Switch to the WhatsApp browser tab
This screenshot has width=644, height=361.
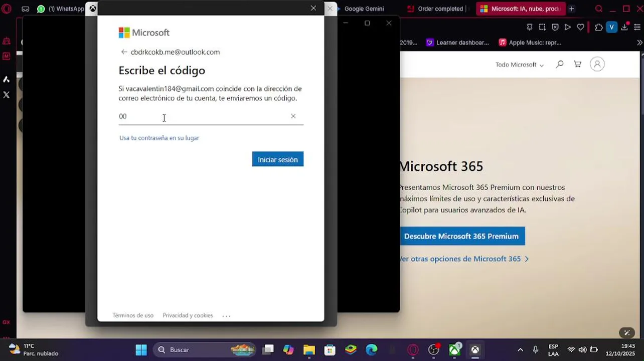61,9
